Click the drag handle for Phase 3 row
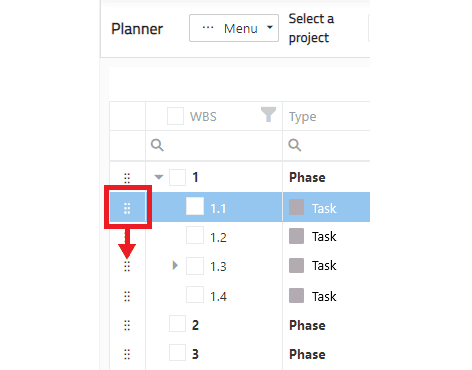 point(127,354)
